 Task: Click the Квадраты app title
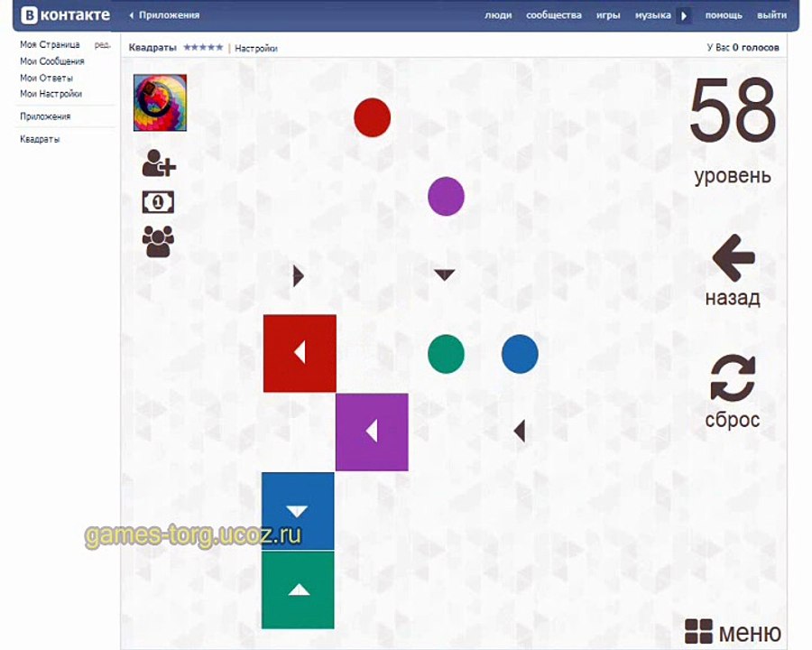pyautogui.click(x=152, y=48)
